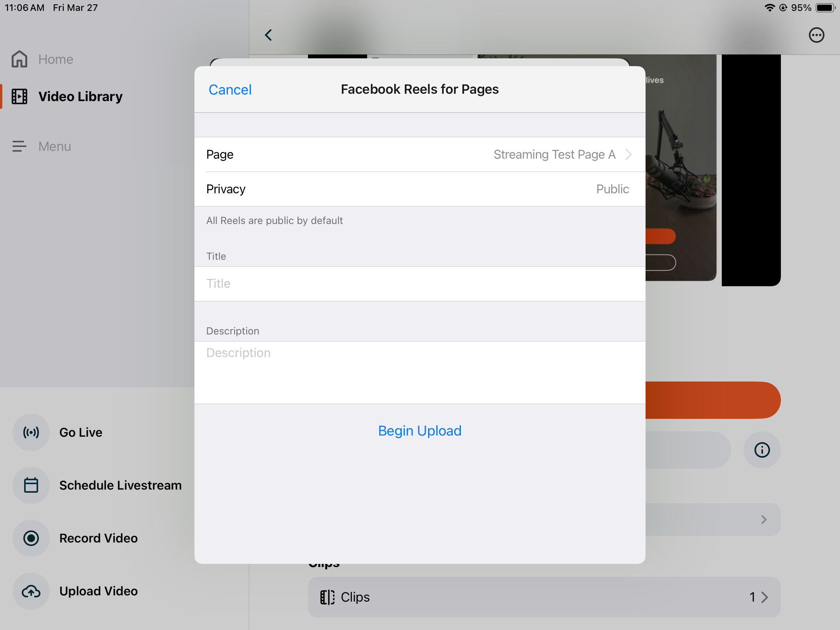Click the Description text area
The width and height of the screenshot is (840, 630).
pyautogui.click(x=419, y=371)
